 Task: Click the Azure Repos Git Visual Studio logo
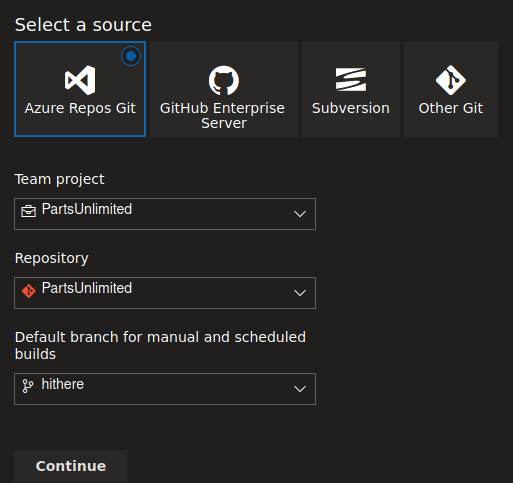pos(80,80)
